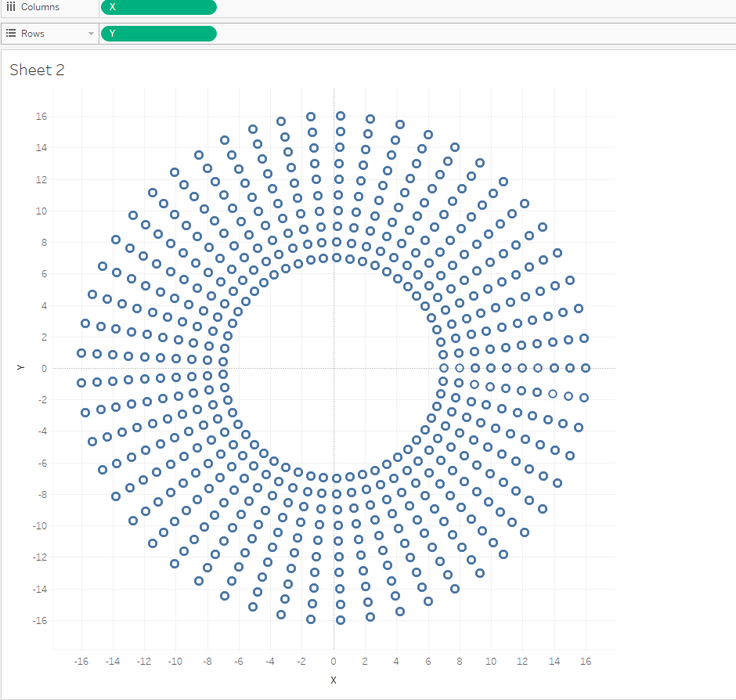
Task: Open the Rows shelf dropdown arrow
Action: pyautogui.click(x=91, y=34)
